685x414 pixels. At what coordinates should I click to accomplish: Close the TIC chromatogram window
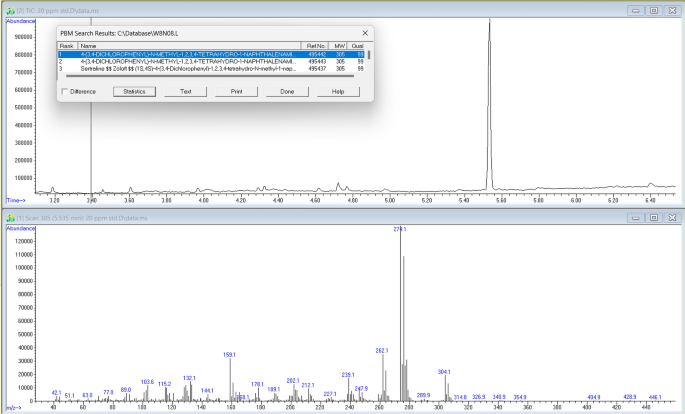[x=672, y=10]
